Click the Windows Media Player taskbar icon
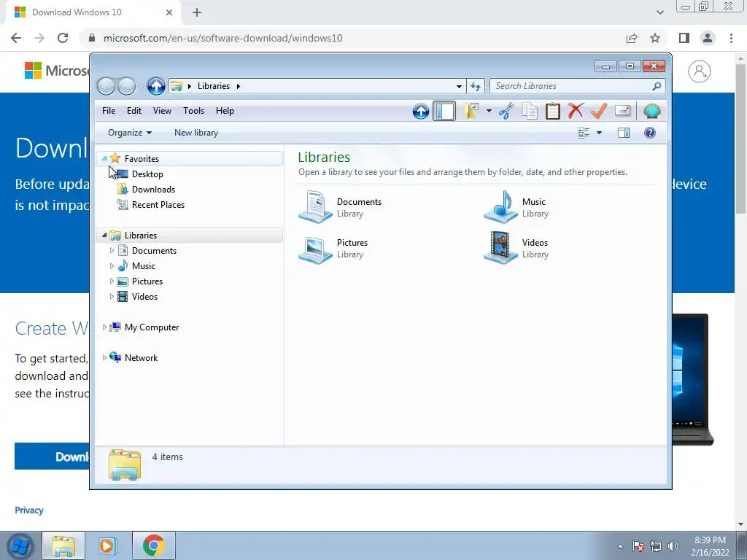This screenshot has width=747, height=560. (107, 545)
